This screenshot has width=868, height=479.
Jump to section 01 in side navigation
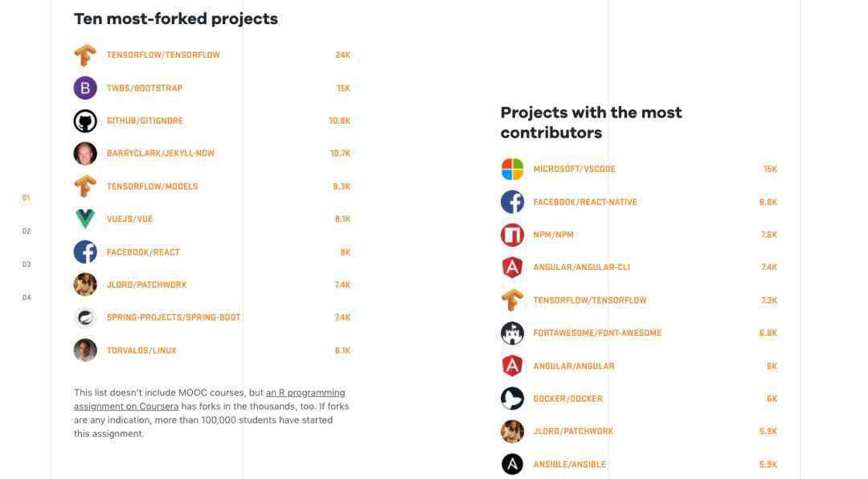tap(26, 198)
